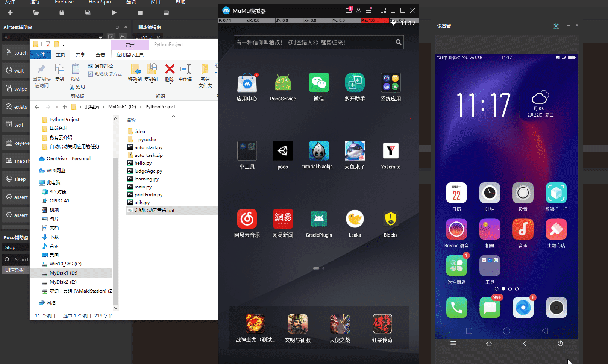This screenshot has width=608, height=364.
Task: Click the new file plus icon in Airtest
Action: tap(10, 12)
